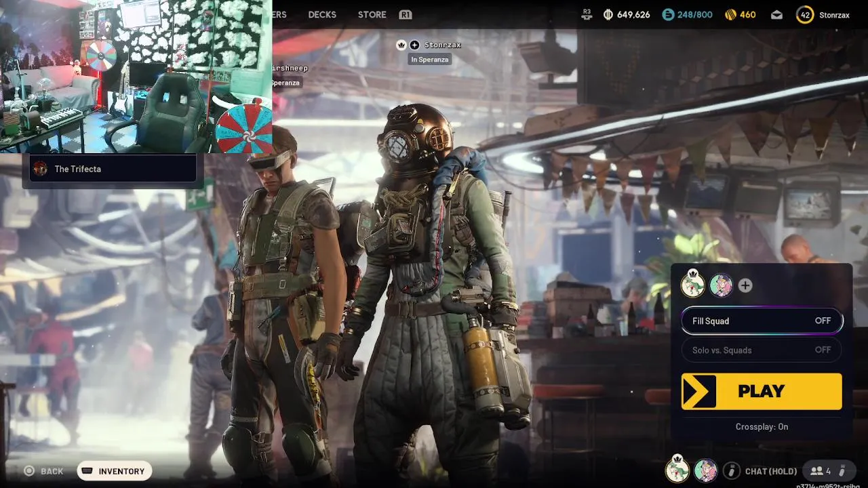Click the 649,626 coin balance
Image resolution: width=868 pixels, height=488 pixels.
633,14
